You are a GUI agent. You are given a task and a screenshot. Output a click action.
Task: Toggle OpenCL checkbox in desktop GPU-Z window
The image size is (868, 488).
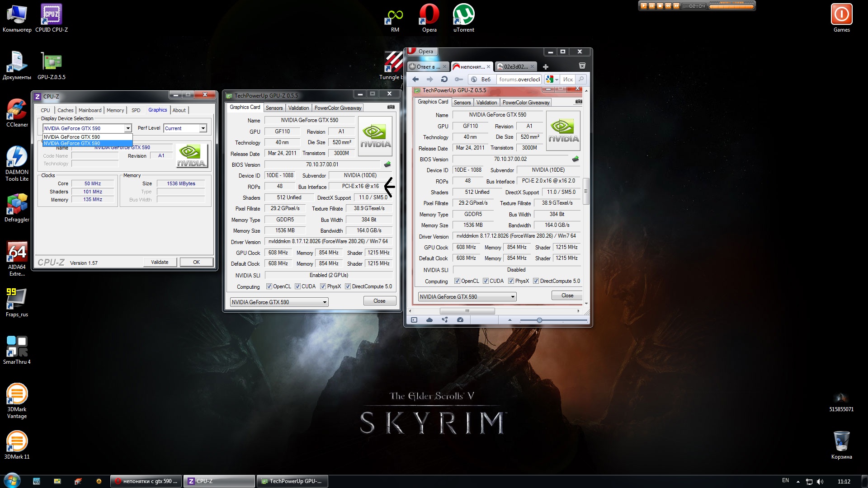point(269,286)
